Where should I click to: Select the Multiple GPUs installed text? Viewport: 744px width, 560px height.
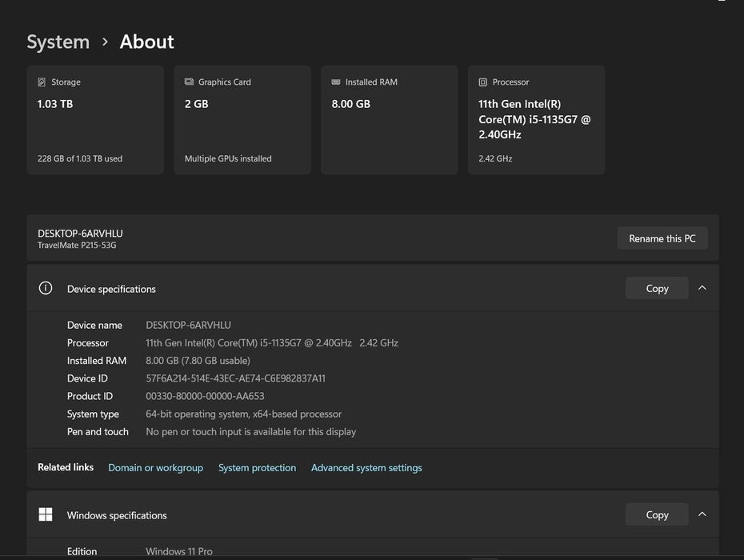228,158
